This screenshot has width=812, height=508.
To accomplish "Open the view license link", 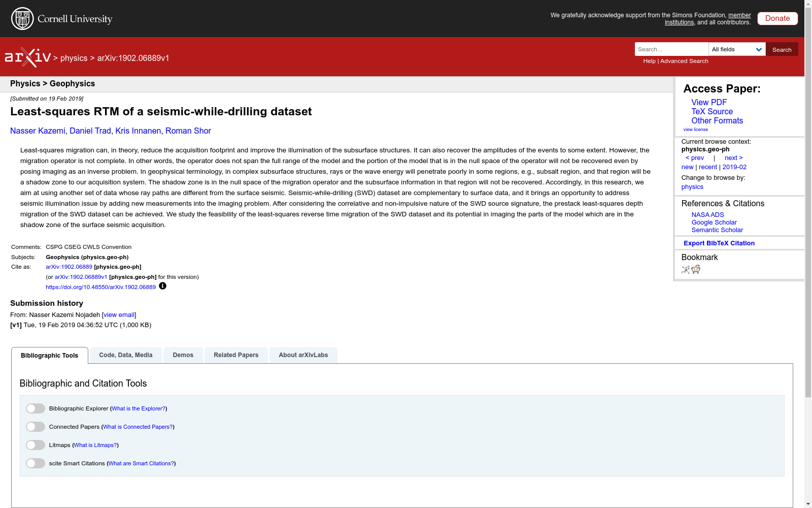I will (x=695, y=130).
